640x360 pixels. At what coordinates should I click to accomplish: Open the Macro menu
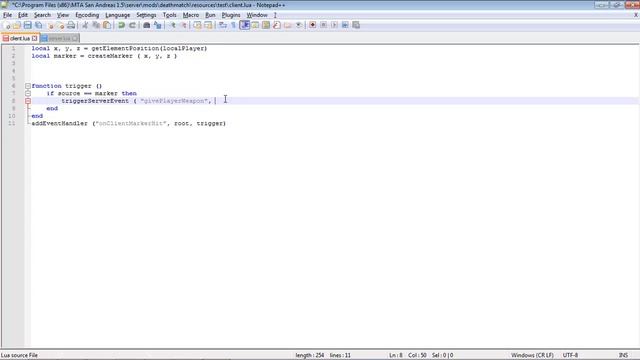[x=191, y=15]
